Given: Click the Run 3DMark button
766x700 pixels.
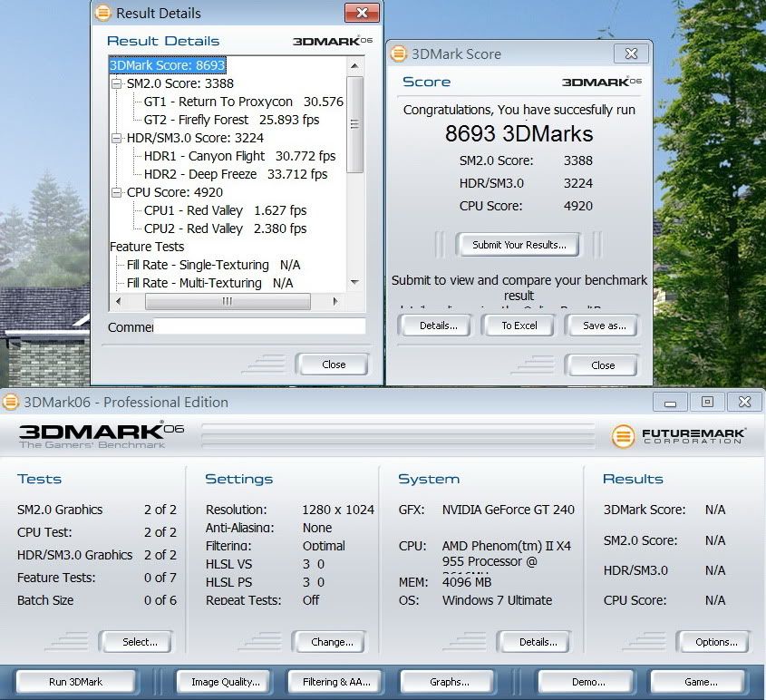Looking at the screenshot, I should coord(74,682).
